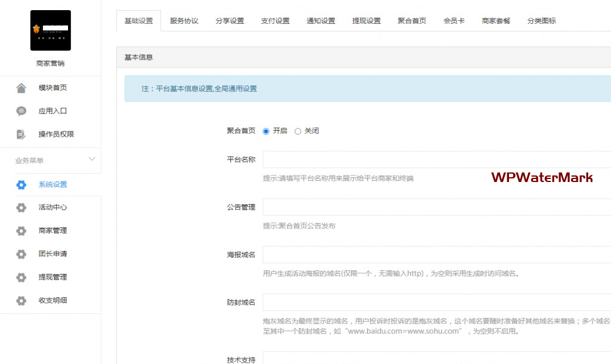
Task: Click the home icon beside 模块首页
Action: click(21, 88)
